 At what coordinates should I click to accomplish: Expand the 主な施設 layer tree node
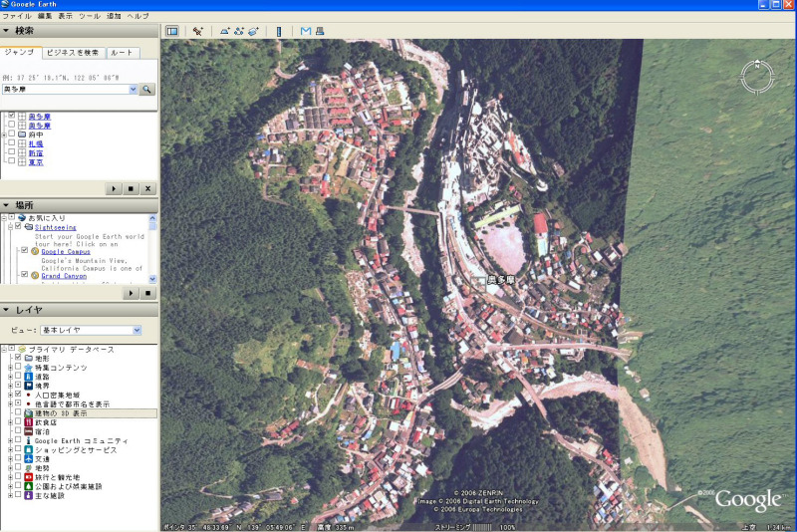click(10, 495)
